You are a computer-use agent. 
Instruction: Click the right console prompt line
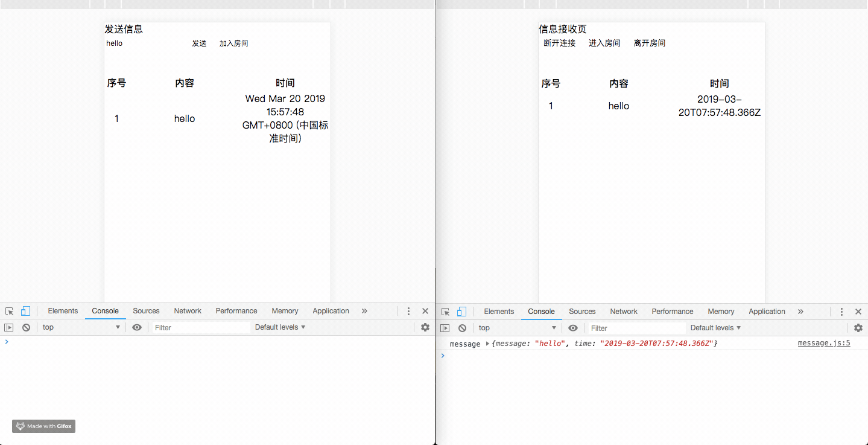tap(651, 356)
